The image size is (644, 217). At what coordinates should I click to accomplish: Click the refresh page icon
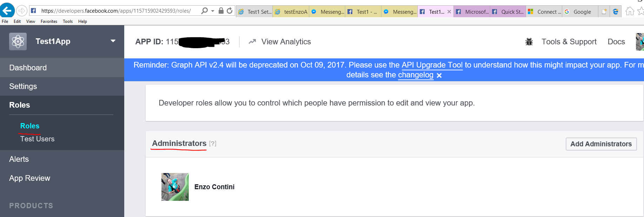(x=230, y=11)
